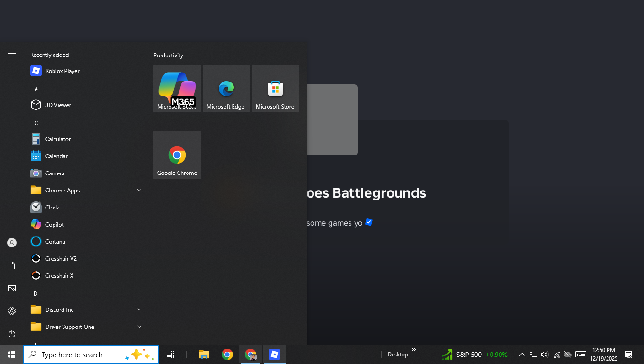Image resolution: width=644 pixels, height=364 pixels.
Task: Click the Productivity group heading
Action: pos(168,55)
